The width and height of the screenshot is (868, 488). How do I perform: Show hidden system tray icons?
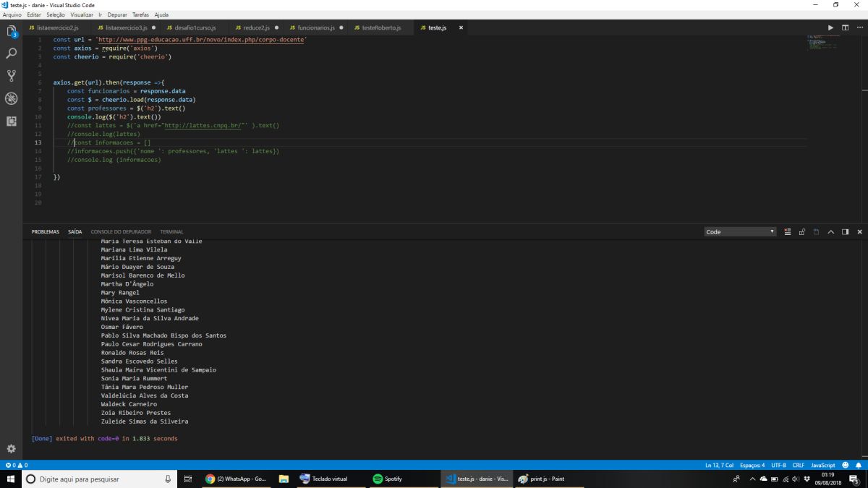pyautogui.click(x=752, y=479)
